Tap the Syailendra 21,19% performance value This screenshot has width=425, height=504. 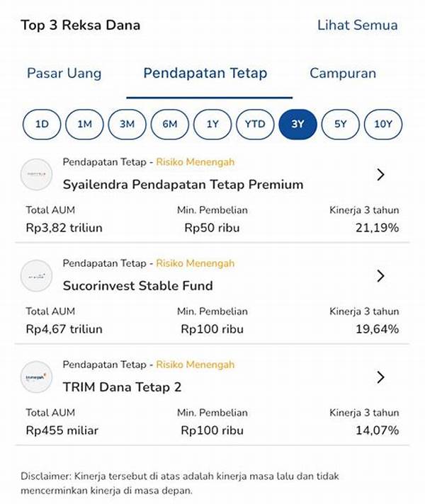tap(377, 228)
